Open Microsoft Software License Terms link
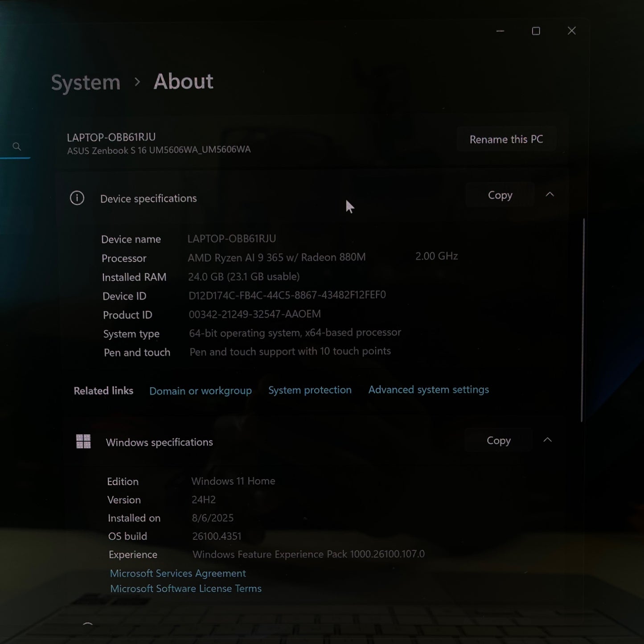The height and width of the screenshot is (644, 644). (x=186, y=588)
